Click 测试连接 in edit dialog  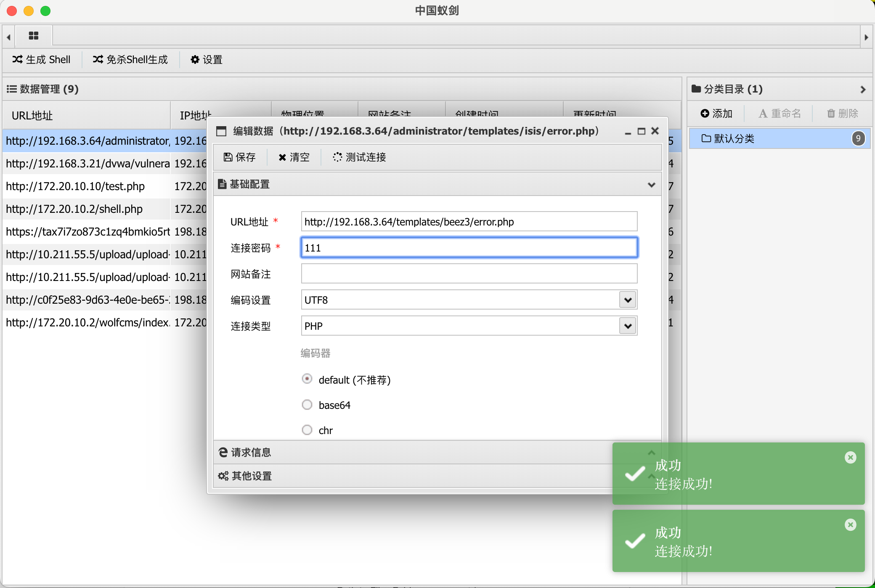coord(359,157)
